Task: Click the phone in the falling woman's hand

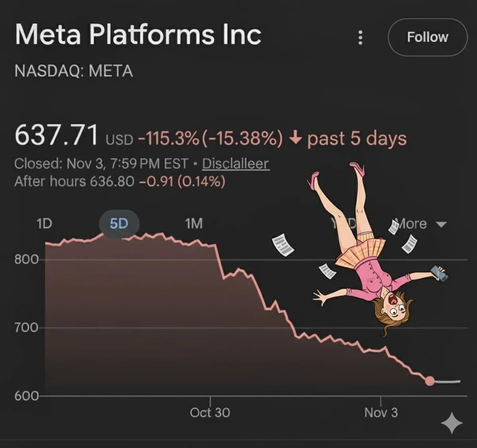Action: click(439, 273)
